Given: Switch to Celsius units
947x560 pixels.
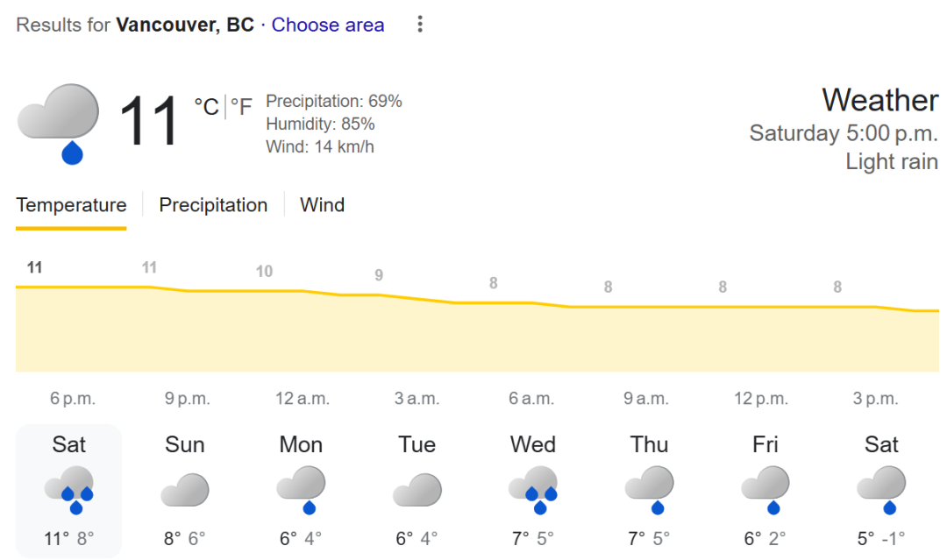Looking at the screenshot, I should pyautogui.click(x=207, y=107).
